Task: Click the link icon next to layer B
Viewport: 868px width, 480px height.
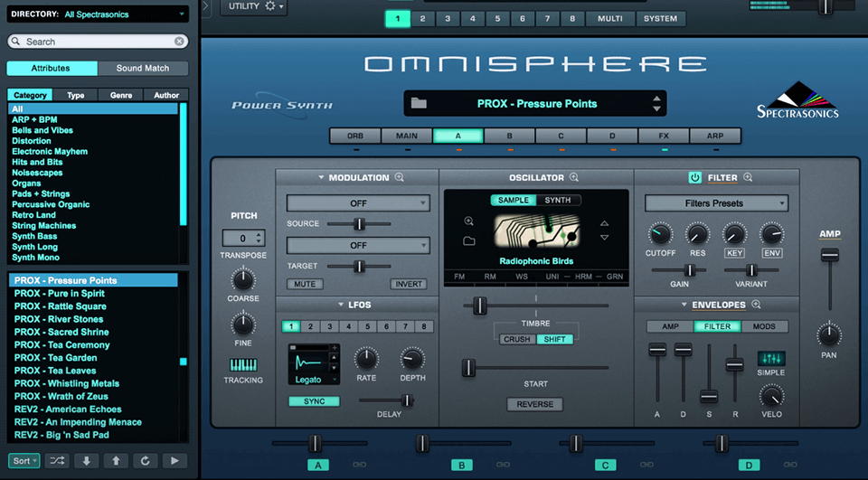Action: click(504, 465)
